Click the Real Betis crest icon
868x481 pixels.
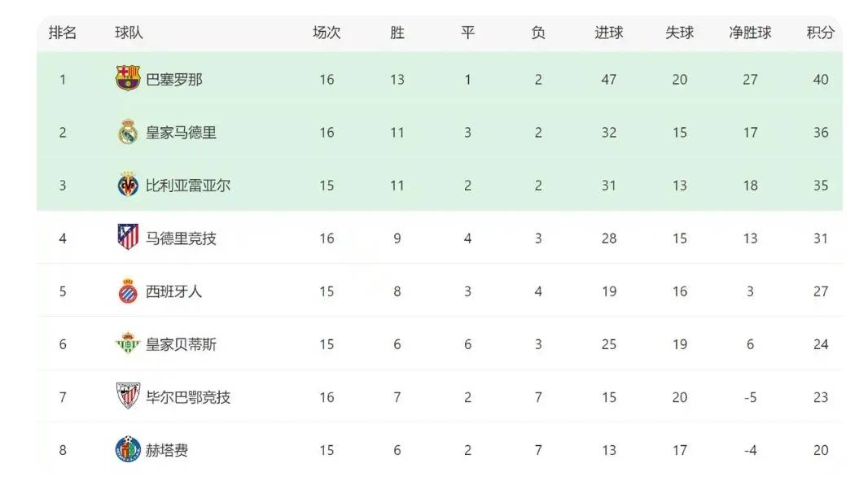128,344
